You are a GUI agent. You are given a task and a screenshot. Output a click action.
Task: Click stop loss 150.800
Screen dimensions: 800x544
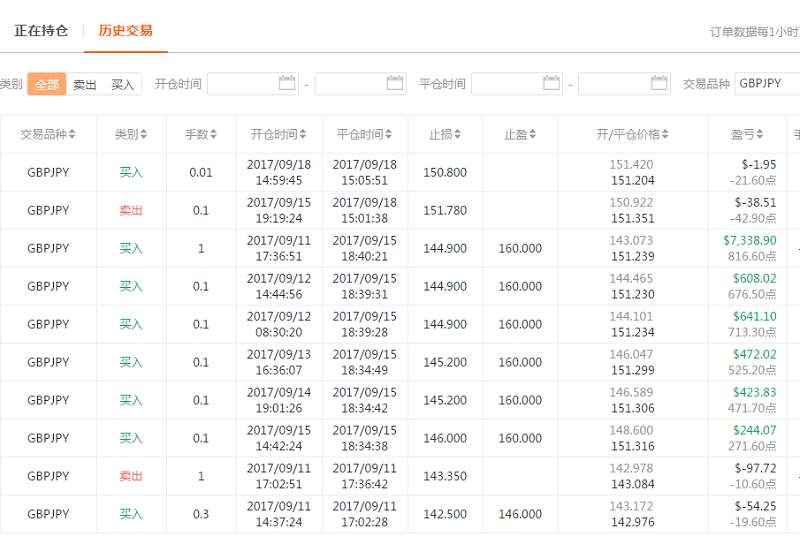(x=445, y=172)
